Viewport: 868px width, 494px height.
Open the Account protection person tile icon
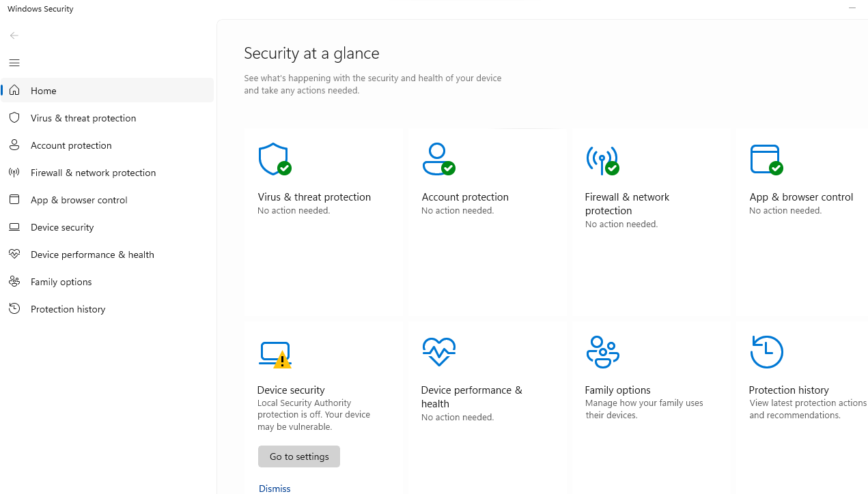point(438,159)
